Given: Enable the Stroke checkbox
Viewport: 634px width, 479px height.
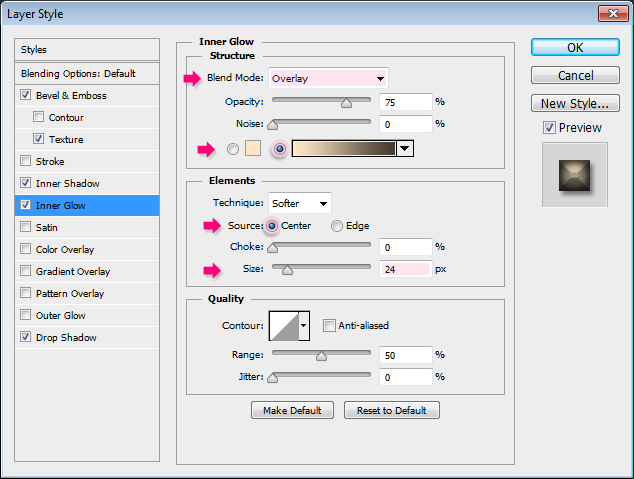Looking at the screenshot, I should [25, 161].
